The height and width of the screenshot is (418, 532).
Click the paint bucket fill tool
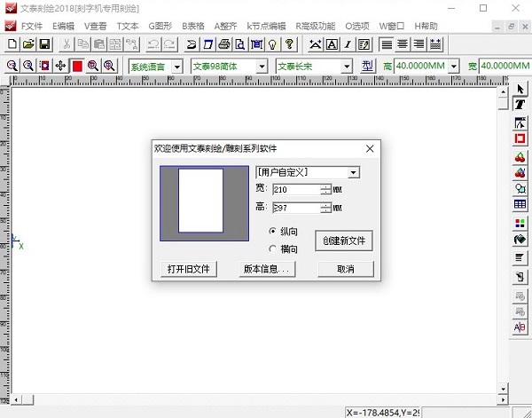click(x=520, y=240)
